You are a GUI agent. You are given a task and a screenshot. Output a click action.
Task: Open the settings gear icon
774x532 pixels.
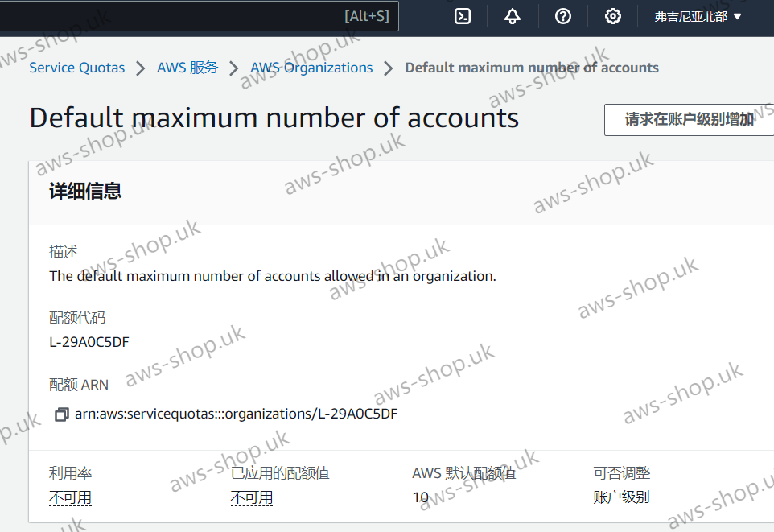pos(613,16)
